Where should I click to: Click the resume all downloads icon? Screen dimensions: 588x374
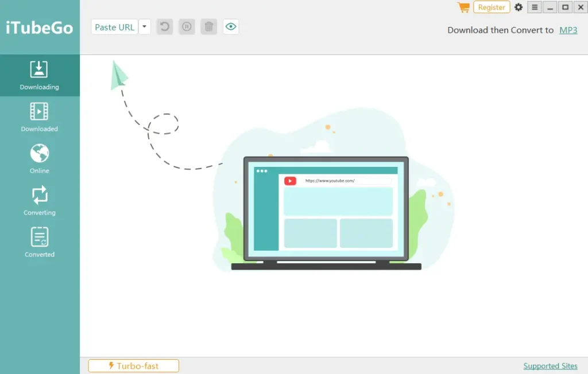[165, 27]
